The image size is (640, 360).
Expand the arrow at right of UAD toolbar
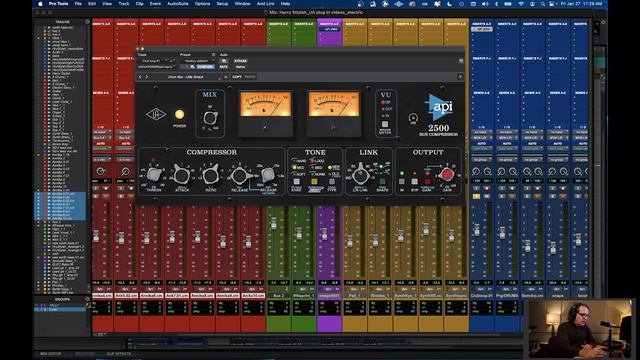(460, 77)
